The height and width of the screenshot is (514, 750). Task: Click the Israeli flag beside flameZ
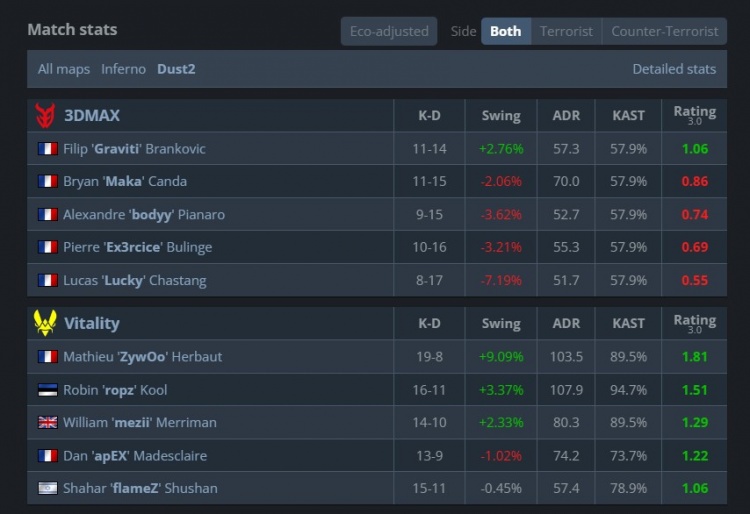point(47,488)
